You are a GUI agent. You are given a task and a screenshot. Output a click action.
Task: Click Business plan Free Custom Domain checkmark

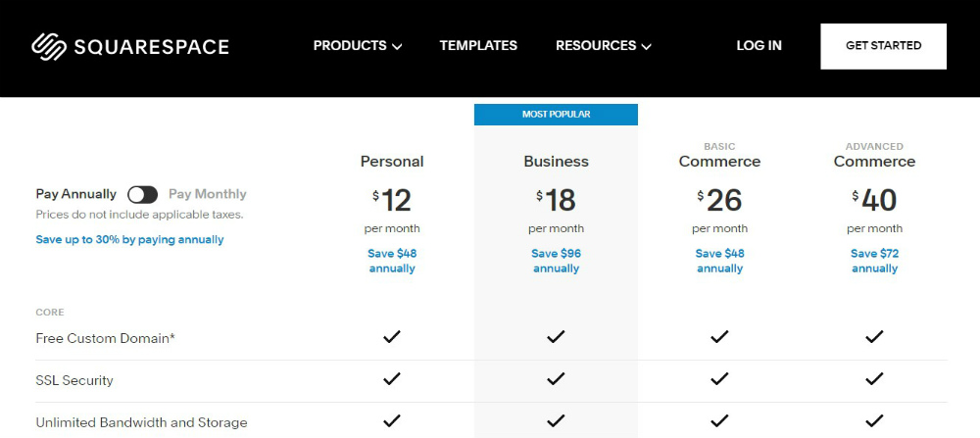pyautogui.click(x=556, y=337)
